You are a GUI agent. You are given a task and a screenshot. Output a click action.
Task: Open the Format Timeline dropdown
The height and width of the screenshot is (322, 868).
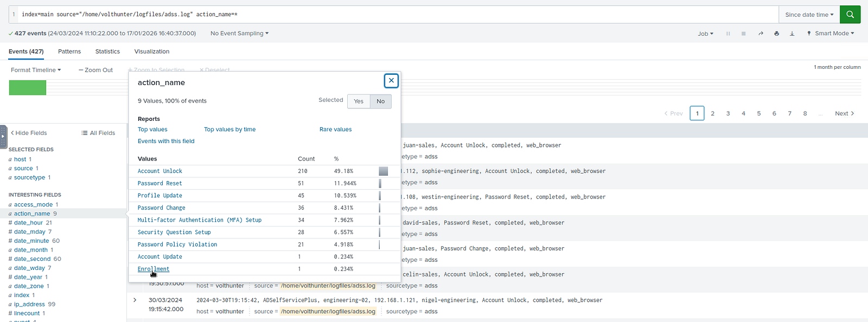(36, 70)
